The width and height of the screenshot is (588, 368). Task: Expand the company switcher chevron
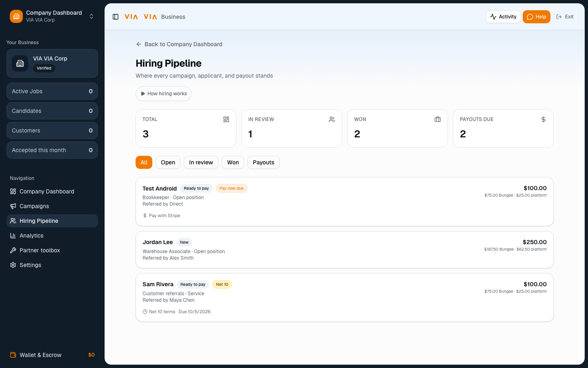pyautogui.click(x=91, y=16)
